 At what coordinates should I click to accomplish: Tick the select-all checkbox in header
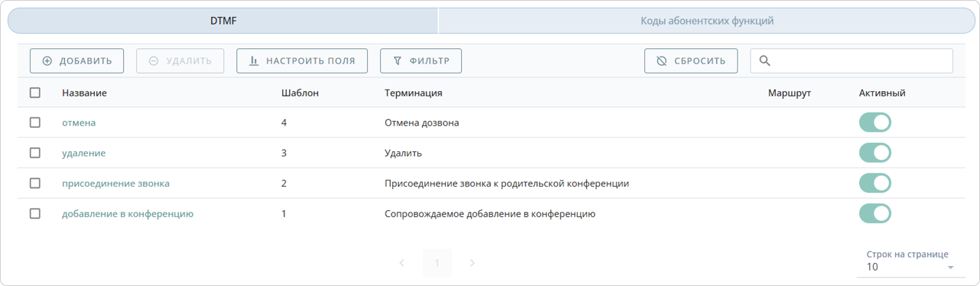click(x=35, y=93)
